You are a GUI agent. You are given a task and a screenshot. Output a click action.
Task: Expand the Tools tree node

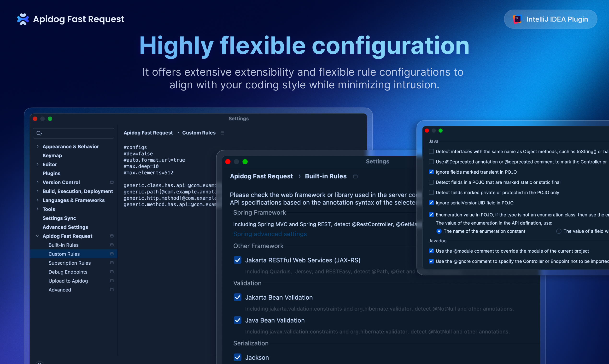coord(38,209)
